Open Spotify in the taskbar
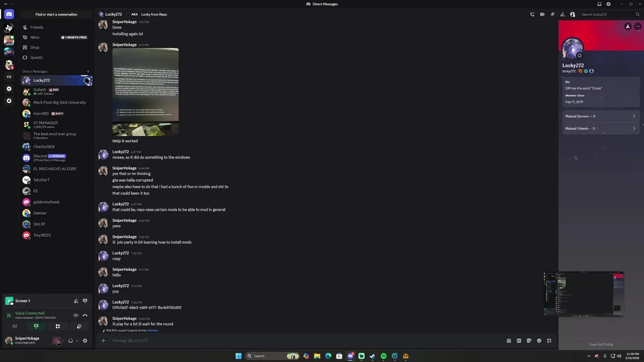Image resolution: width=644 pixels, height=362 pixels. click(383, 356)
